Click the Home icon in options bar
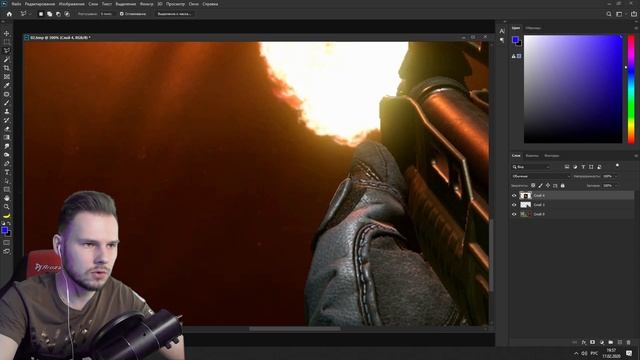Image resolution: width=640 pixels, height=360 pixels. pos(9,14)
